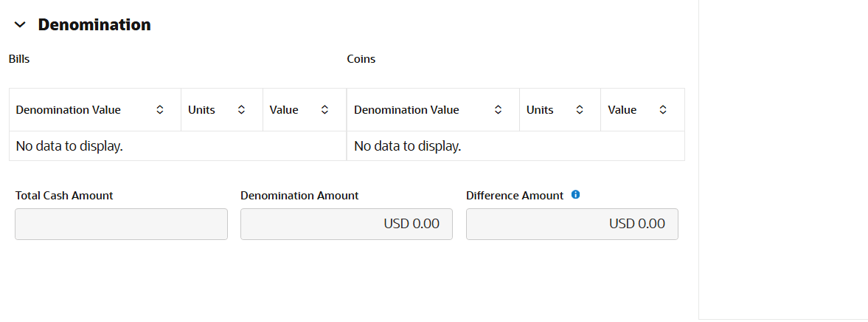Click the empty Coins table row
The image size is (868, 322).
coord(515,146)
